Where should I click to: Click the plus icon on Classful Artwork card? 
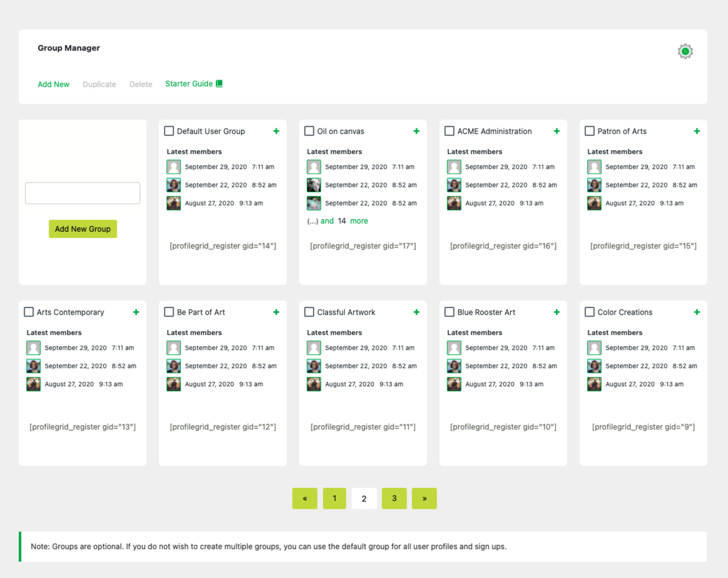coord(416,312)
